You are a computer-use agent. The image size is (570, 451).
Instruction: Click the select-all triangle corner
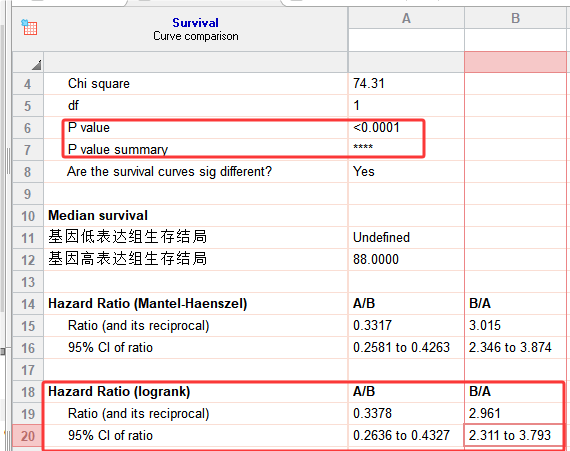point(36,65)
